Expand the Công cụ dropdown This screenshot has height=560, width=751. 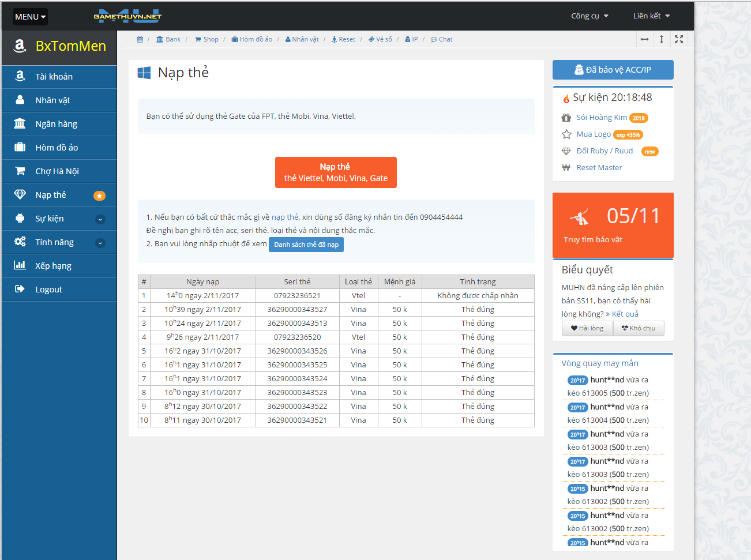[x=589, y=16]
